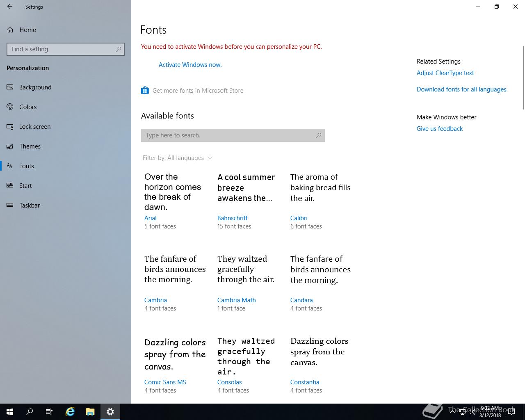Expand the Filter by All languages dropdown
Image resolution: width=525 pixels, height=420 pixels.
pos(178,158)
